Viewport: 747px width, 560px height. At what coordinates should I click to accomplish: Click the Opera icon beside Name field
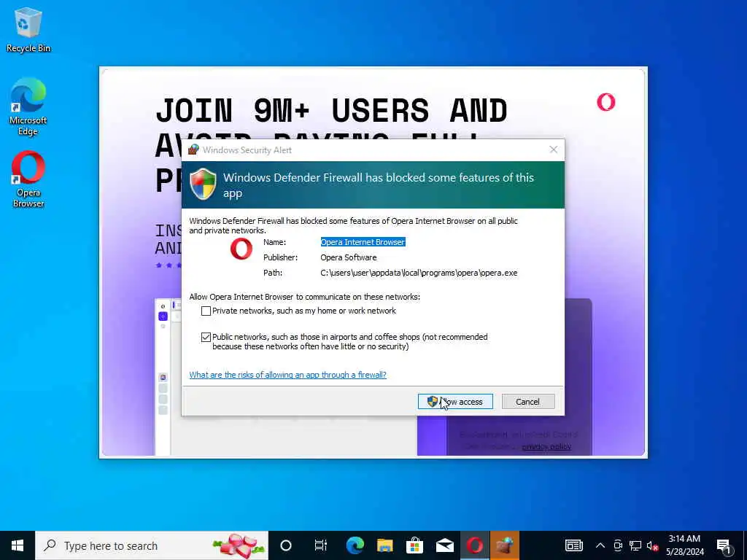241,249
